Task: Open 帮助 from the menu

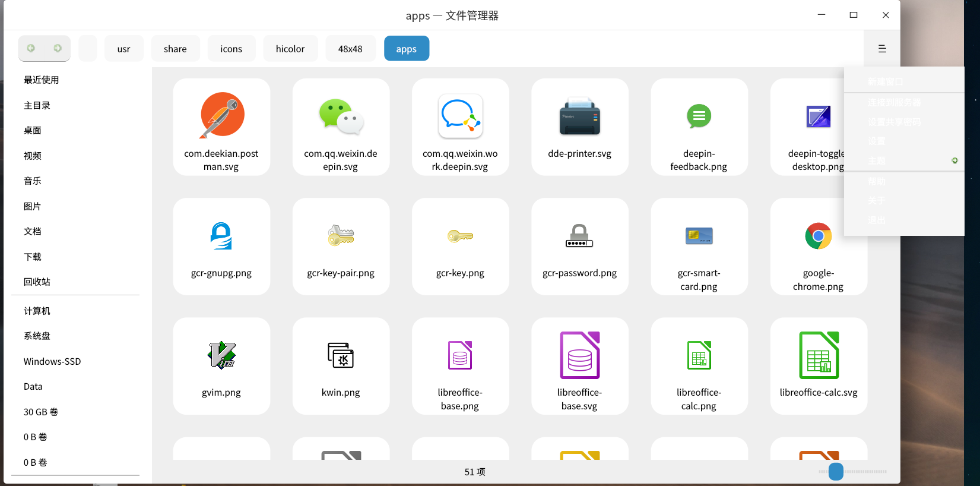Action: click(x=904, y=181)
